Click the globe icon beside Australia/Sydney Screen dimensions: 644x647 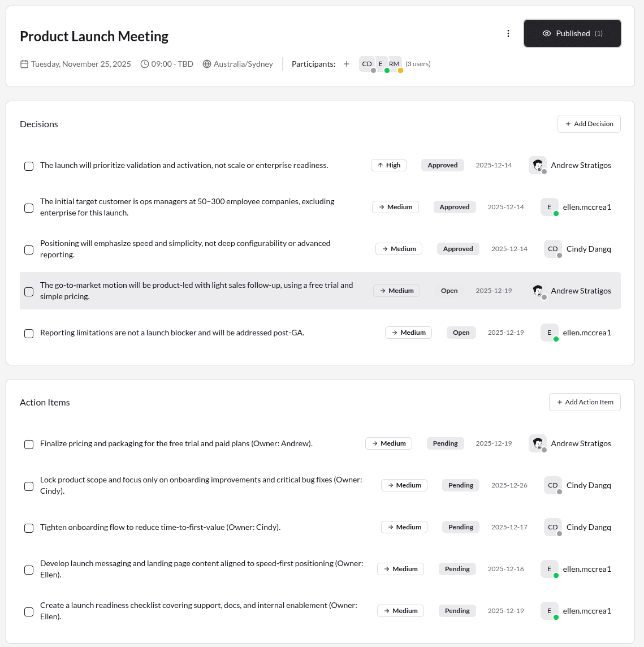208,64
